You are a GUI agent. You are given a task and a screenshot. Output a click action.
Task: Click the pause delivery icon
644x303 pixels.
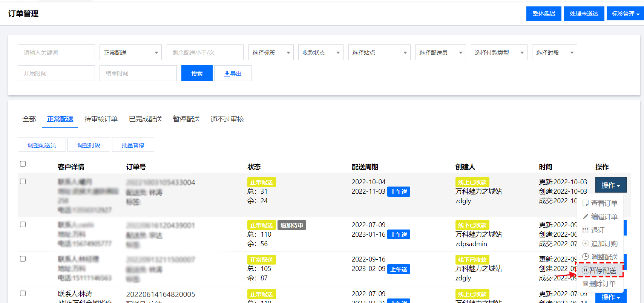585,270
